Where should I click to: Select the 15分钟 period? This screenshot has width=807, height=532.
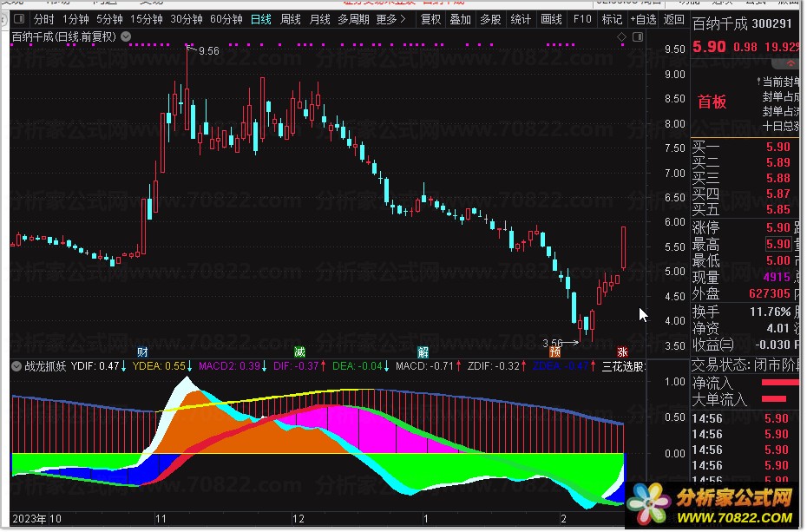coord(146,20)
